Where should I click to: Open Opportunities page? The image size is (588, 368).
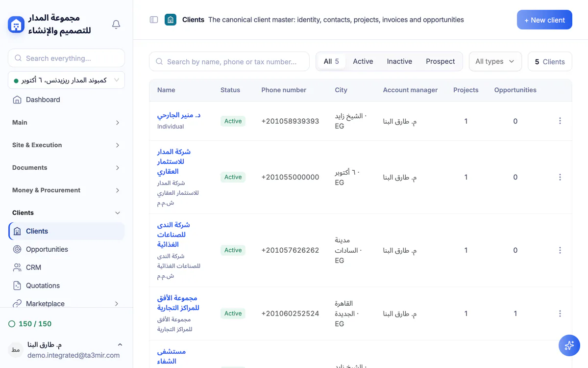(x=66, y=249)
